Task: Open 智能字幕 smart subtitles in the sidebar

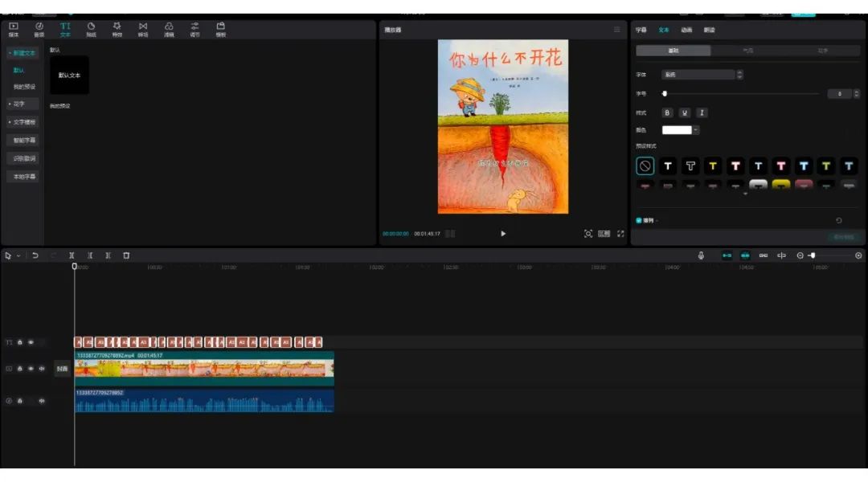Action: tap(23, 141)
